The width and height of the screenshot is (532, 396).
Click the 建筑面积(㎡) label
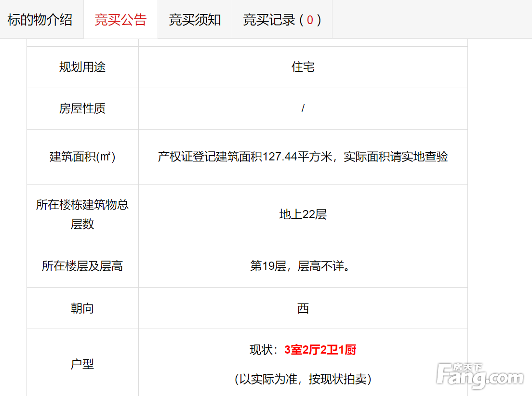pyautogui.click(x=82, y=157)
